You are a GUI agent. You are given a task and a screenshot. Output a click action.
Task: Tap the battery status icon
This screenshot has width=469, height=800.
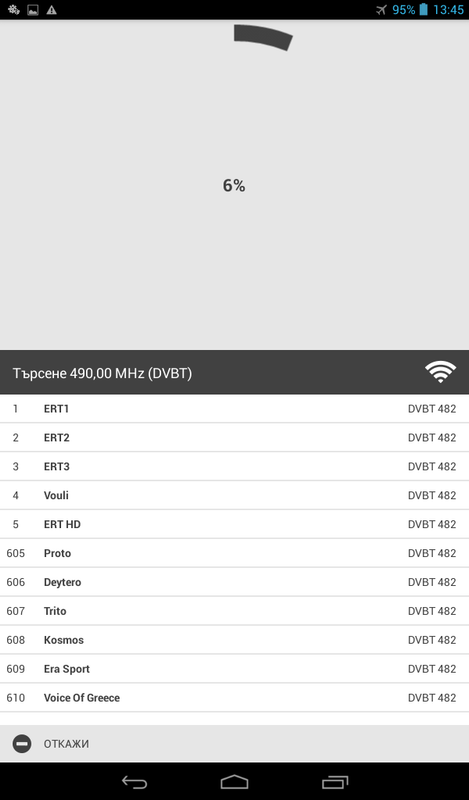coord(423,10)
